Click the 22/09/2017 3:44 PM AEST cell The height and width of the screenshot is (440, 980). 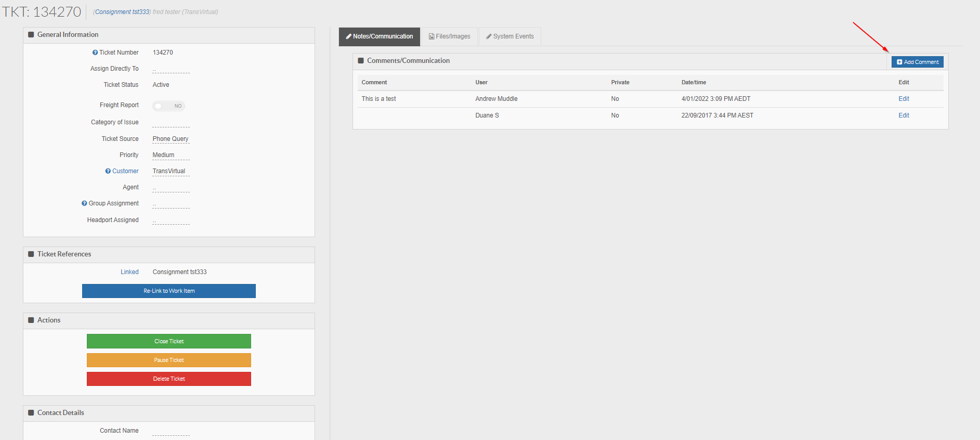tap(717, 115)
